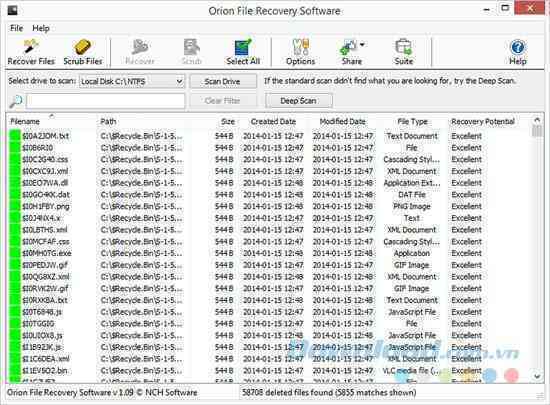Select file $I0EO7WA.dll

click(x=45, y=183)
